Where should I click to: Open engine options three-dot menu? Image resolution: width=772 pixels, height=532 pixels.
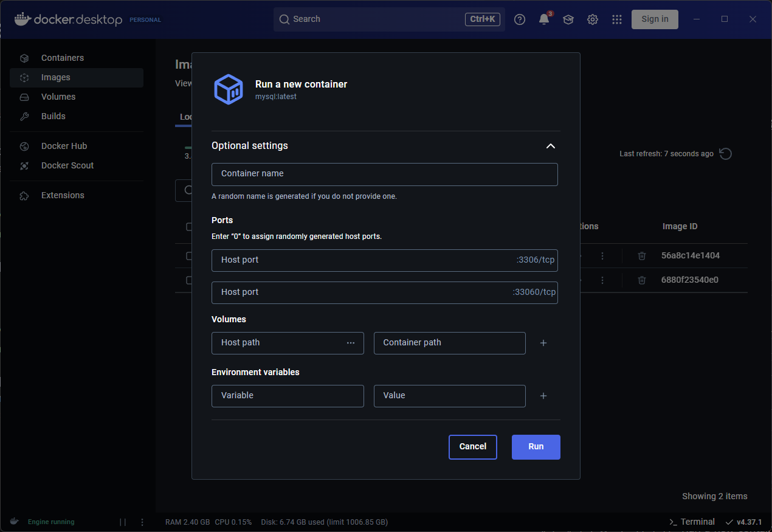tap(142, 522)
